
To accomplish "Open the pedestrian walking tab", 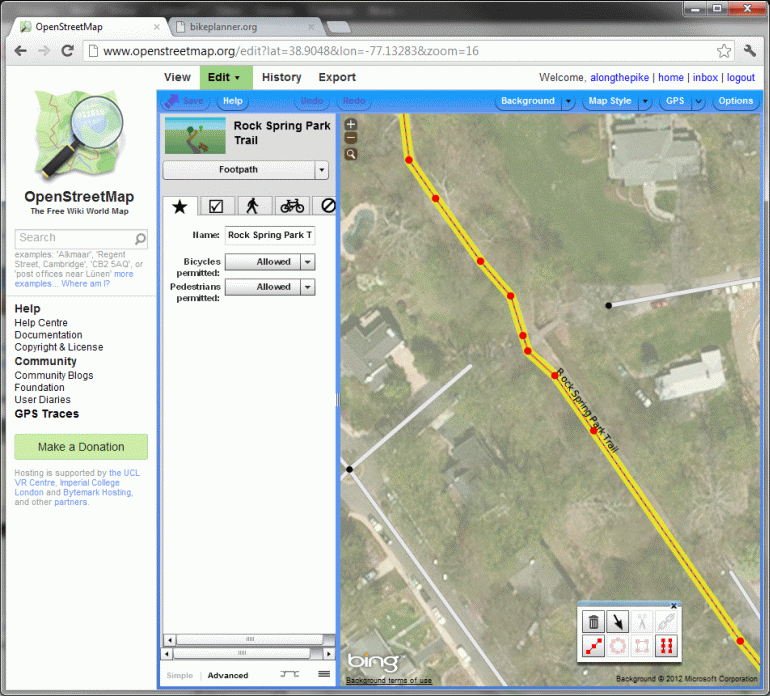I will [252, 206].
